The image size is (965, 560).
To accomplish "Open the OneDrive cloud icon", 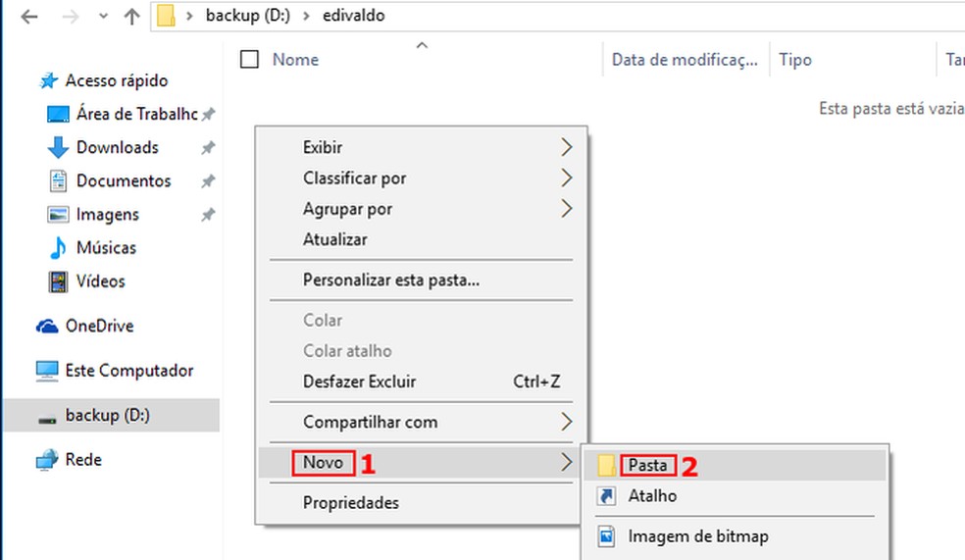I will pos(47,326).
